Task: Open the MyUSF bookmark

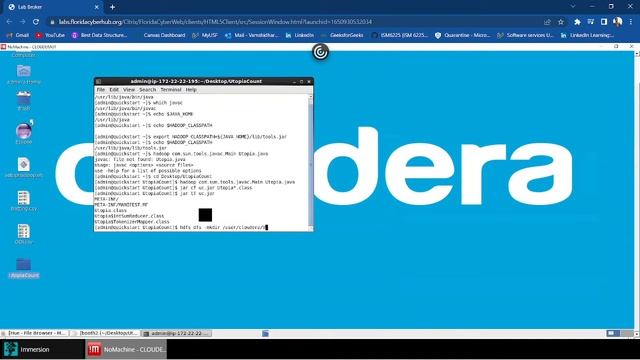Action: tap(205, 35)
